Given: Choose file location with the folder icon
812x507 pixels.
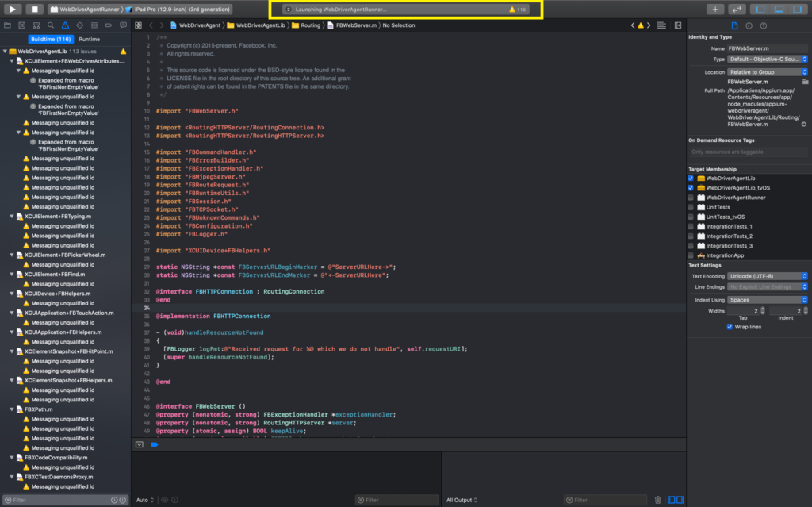Looking at the screenshot, I should pos(806,82).
